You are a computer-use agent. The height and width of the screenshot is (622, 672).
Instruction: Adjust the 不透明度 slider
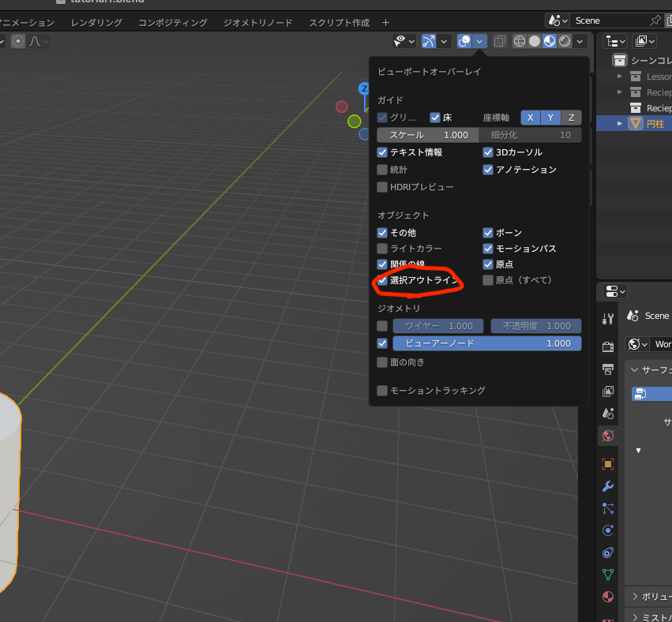[535, 326]
